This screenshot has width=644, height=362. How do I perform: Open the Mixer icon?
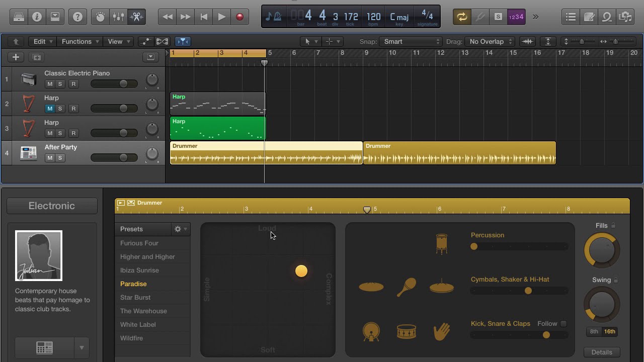118,17
